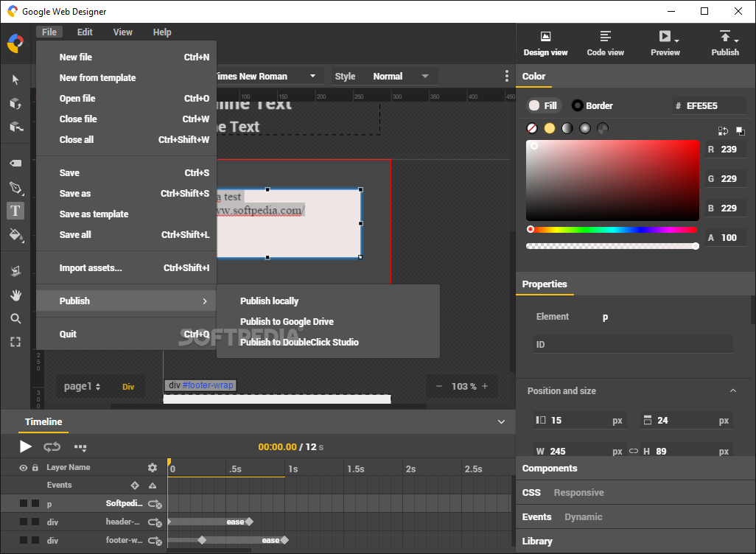Choose the solid color fill type
This screenshot has width=756, height=554.
click(549, 128)
